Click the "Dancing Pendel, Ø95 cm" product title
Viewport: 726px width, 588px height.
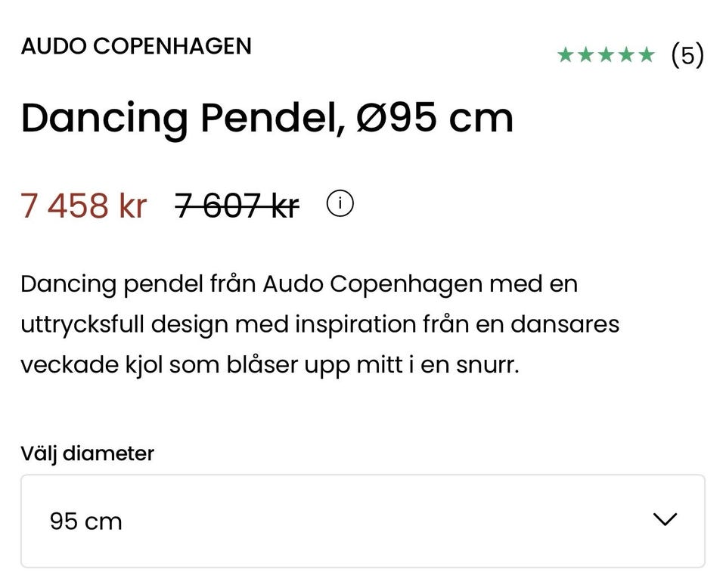click(x=267, y=118)
